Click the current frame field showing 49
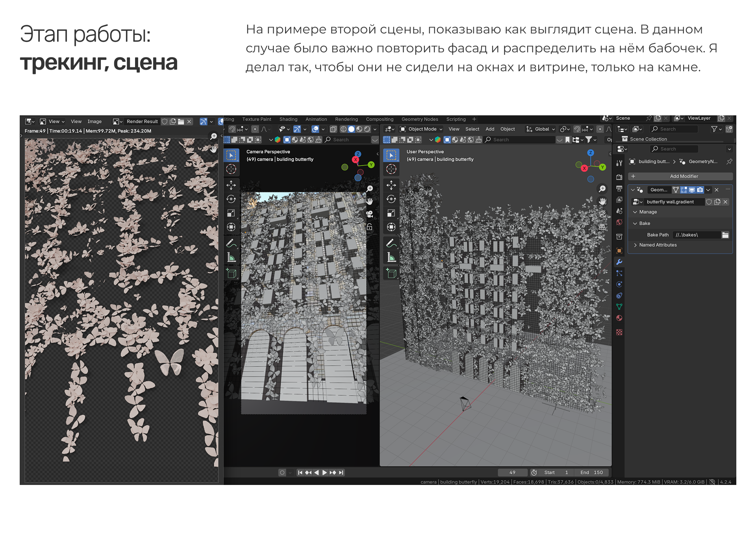The image size is (756, 544). (x=512, y=472)
